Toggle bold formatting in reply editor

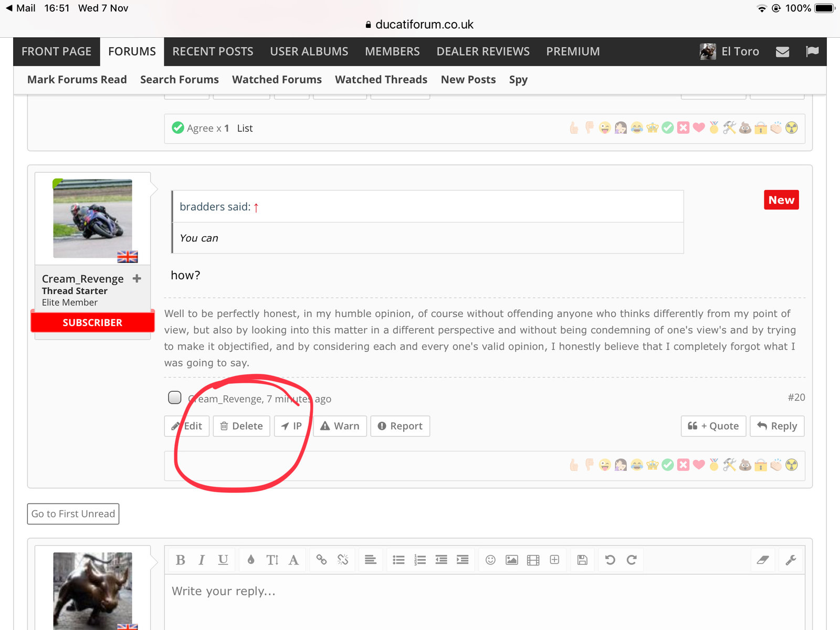click(180, 560)
